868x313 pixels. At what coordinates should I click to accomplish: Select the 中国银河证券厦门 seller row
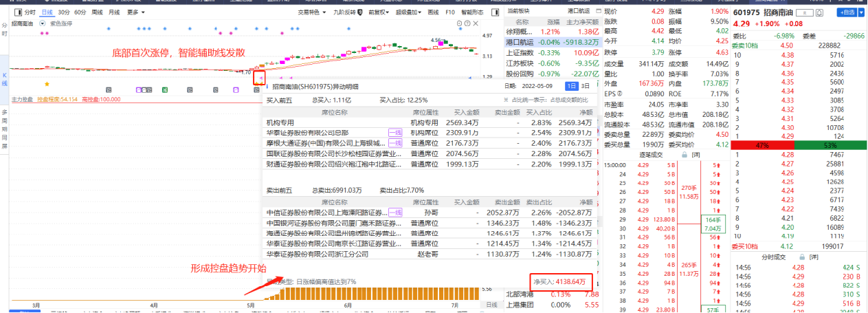click(x=428, y=223)
